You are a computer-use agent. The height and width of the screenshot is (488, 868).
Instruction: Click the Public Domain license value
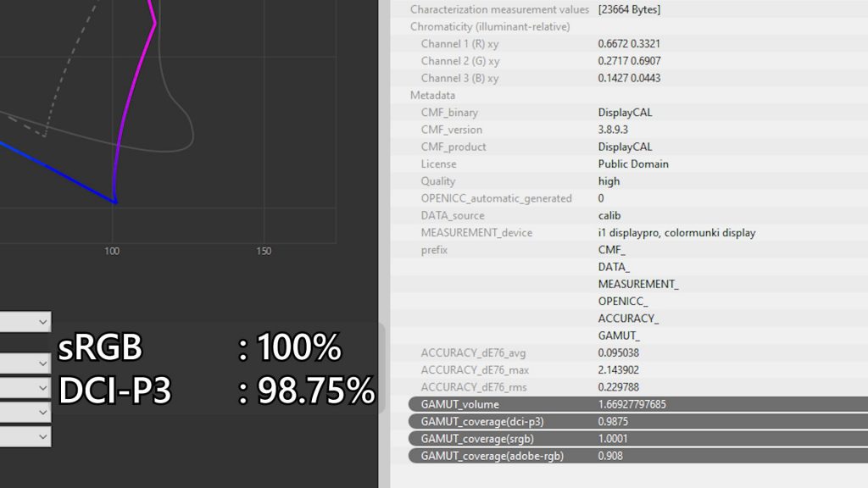coord(633,164)
